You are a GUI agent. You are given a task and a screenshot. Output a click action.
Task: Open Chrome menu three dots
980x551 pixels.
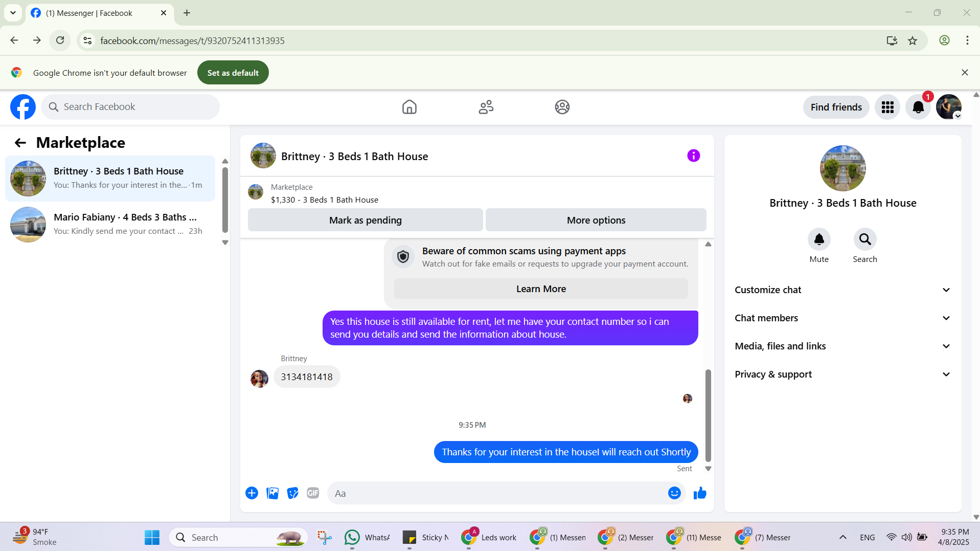pyautogui.click(x=967, y=40)
